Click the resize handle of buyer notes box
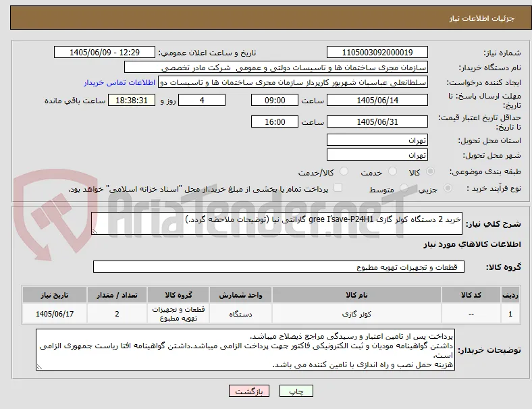The height and width of the screenshot is (409, 532). [x=39, y=366]
